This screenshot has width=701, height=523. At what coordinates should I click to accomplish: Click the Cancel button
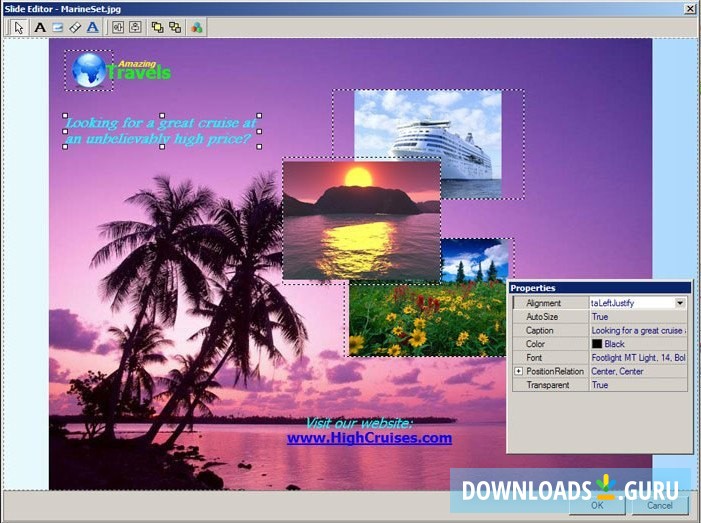[x=660, y=505]
